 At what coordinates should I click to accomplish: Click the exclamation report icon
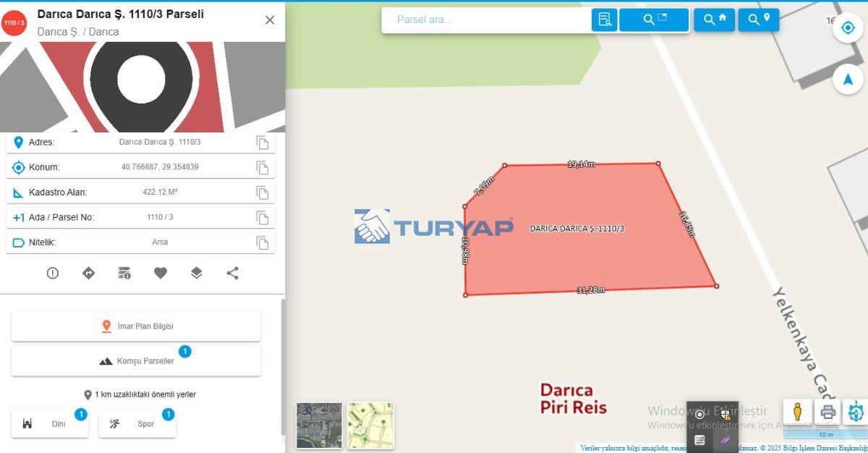[x=53, y=273]
